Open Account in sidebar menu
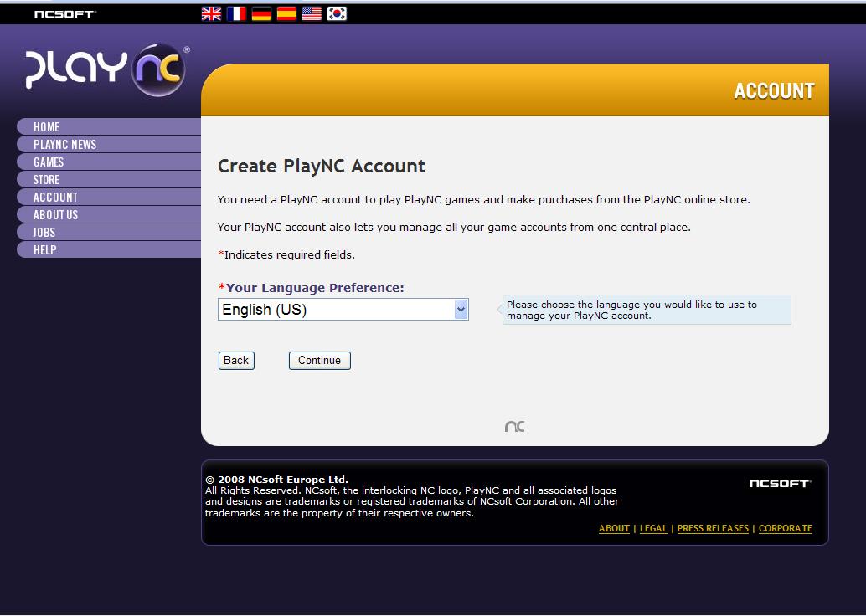The height and width of the screenshot is (616, 866). 110,197
